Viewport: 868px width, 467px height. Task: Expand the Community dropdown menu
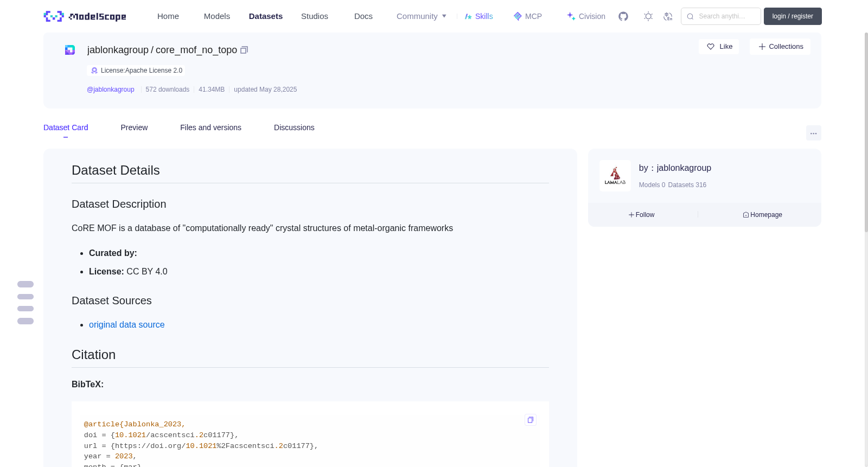[x=422, y=16]
